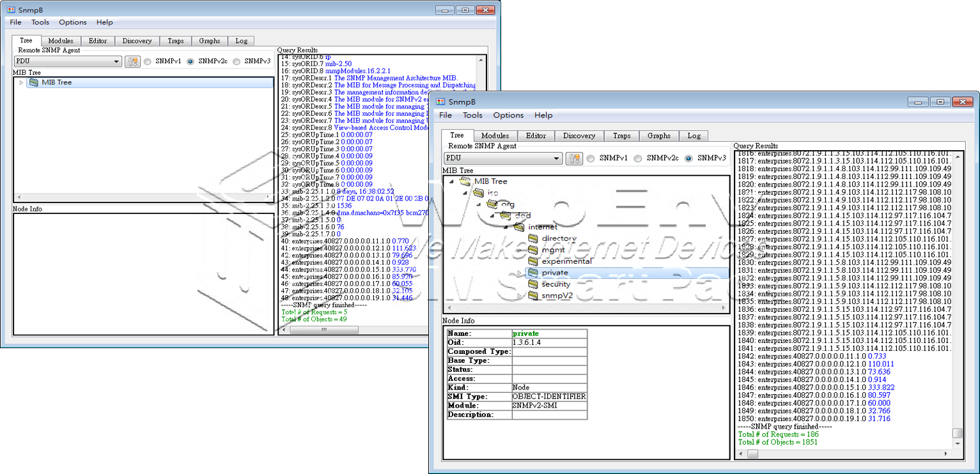Switch to Modules tab in back window
Viewport: 980px width, 474px height.
click(x=61, y=41)
